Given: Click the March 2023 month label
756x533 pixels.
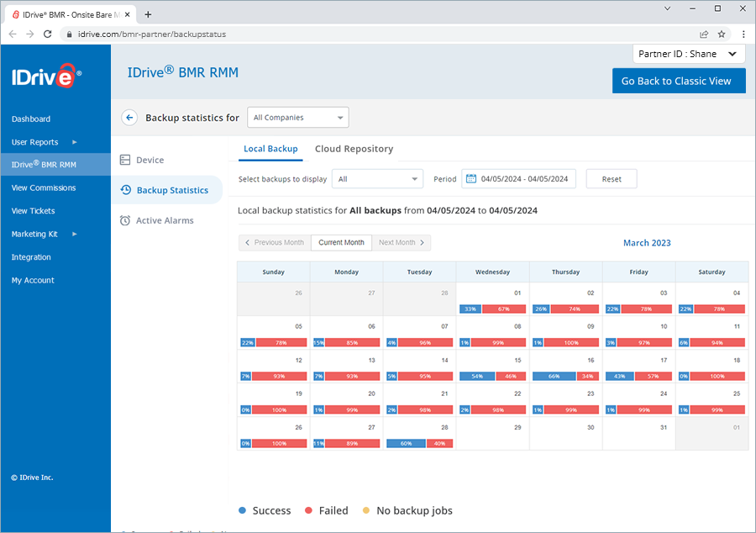Looking at the screenshot, I should pyautogui.click(x=647, y=243).
